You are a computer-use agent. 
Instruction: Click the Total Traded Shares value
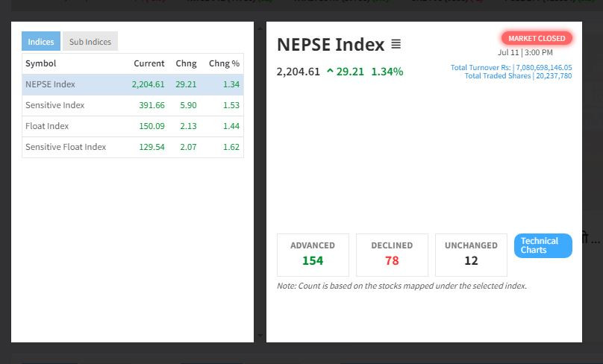pos(554,76)
